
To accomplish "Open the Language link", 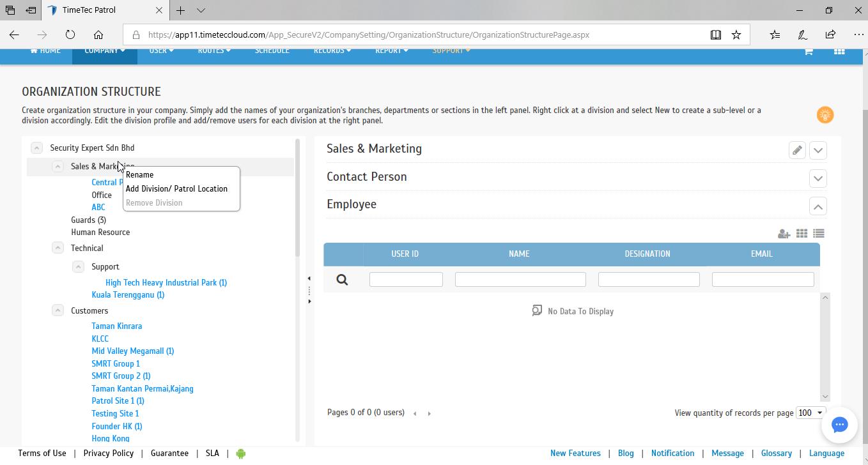I will 826,454.
